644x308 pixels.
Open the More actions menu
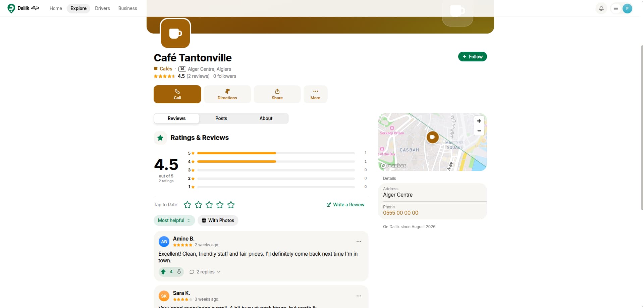click(315, 94)
